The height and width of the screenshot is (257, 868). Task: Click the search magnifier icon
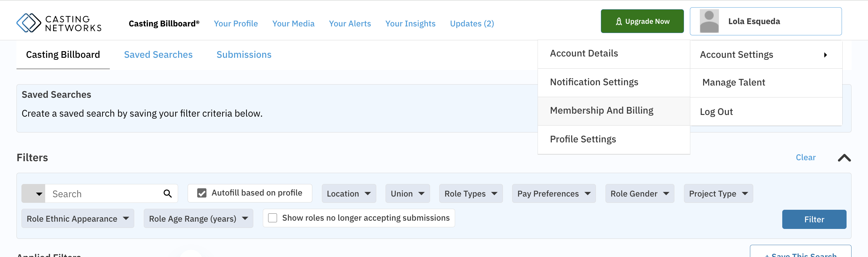click(168, 194)
